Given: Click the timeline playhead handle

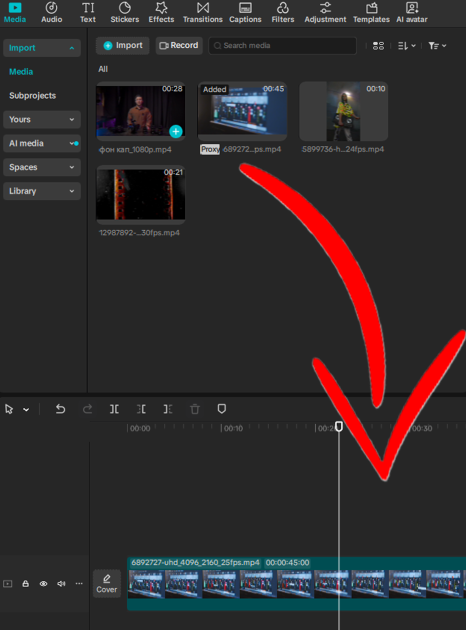Looking at the screenshot, I should click(339, 426).
